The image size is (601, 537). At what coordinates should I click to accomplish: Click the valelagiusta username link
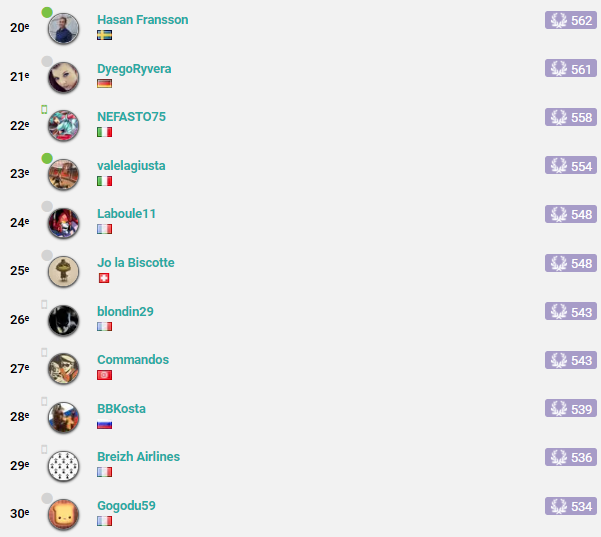[131, 166]
